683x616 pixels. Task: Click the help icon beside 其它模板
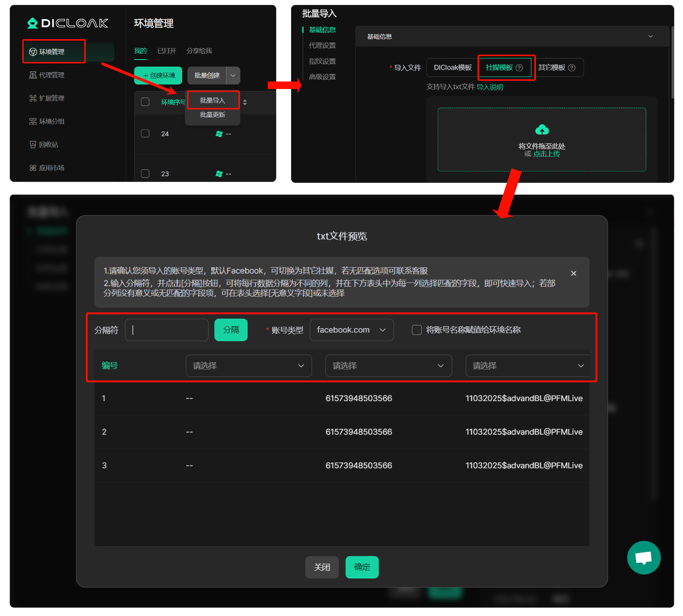pyautogui.click(x=572, y=68)
